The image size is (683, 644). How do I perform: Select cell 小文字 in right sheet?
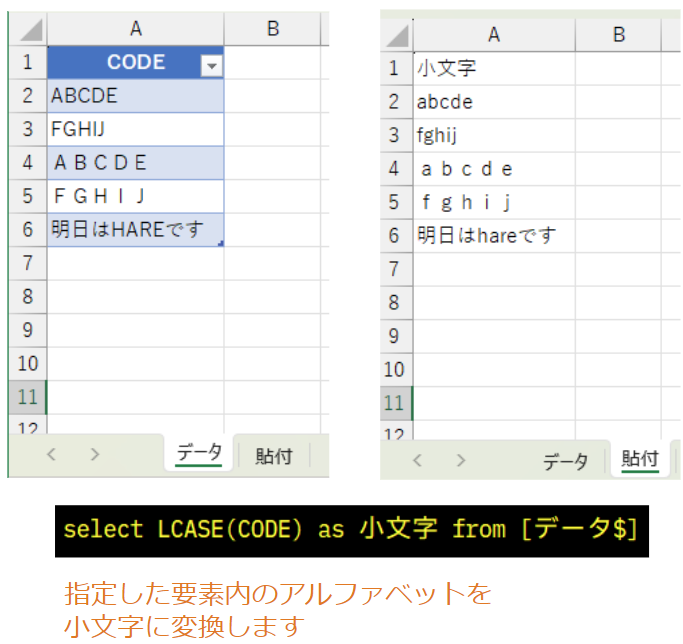pos(494,68)
